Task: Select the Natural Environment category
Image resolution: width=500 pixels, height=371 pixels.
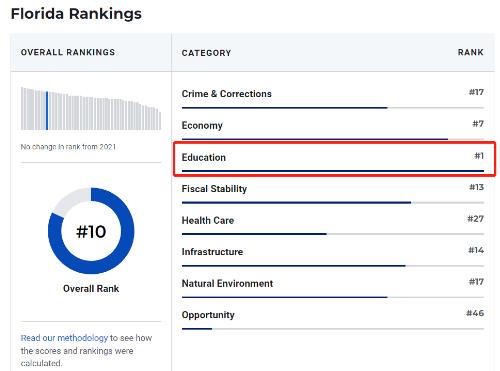Action: (x=227, y=283)
